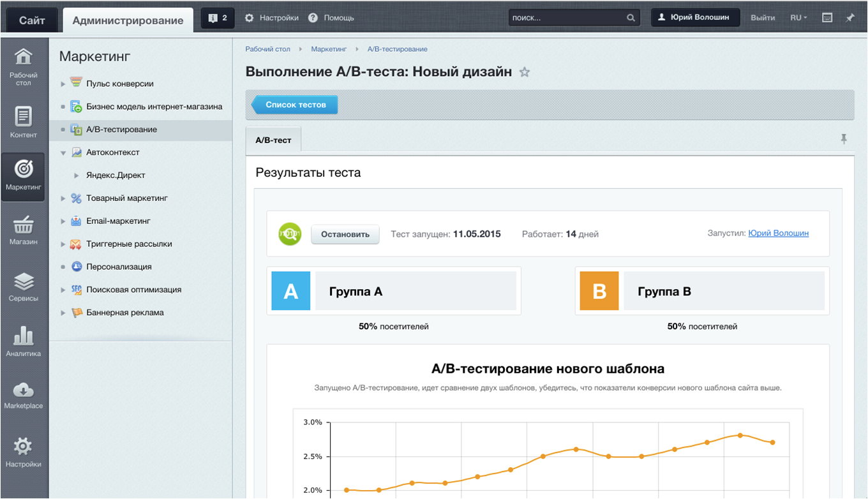Click the Пульс конверсии funnel icon
The width and height of the screenshot is (868, 499).
pyautogui.click(x=76, y=83)
